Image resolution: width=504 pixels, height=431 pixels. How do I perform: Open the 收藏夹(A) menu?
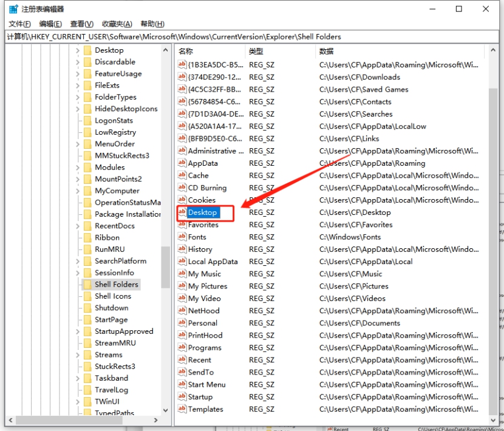coord(117,24)
